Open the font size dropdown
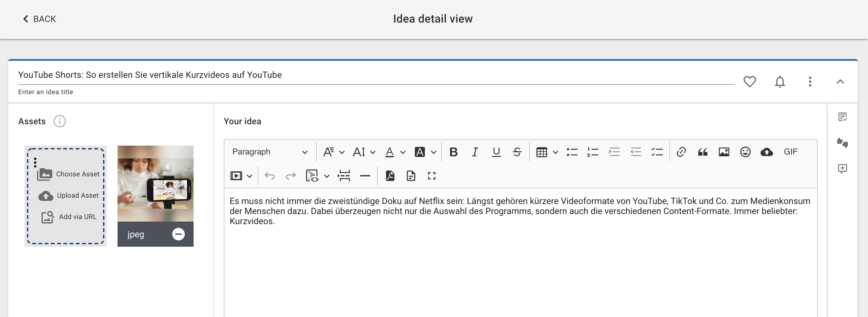Image resolution: width=868 pixels, height=317 pixels. [x=364, y=152]
